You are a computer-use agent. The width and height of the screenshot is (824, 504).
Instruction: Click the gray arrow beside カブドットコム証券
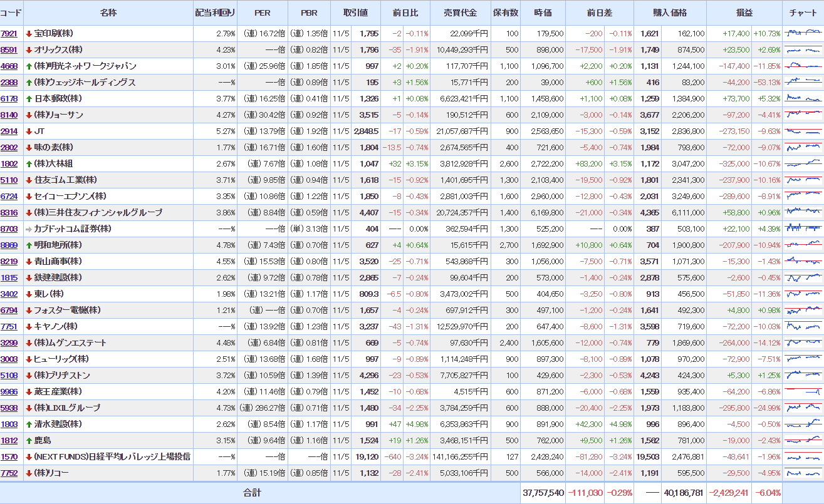point(29,229)
